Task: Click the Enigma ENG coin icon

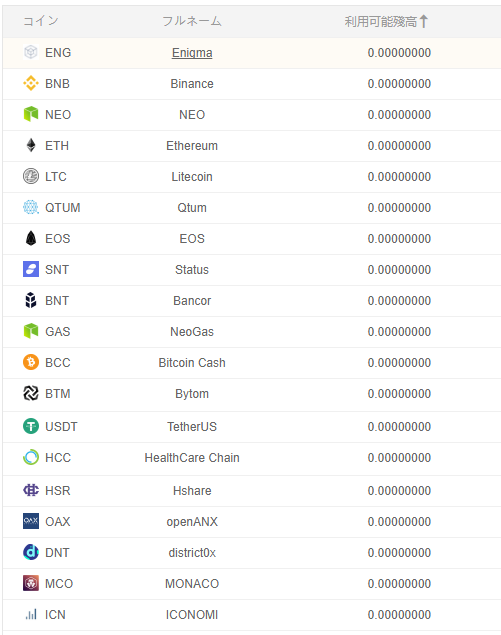Action: coord(31,52)
